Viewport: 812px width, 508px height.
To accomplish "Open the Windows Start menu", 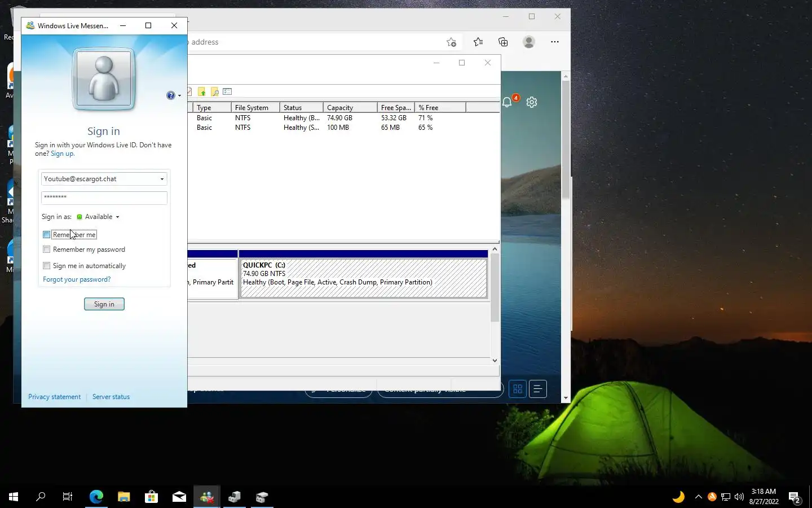I will [14, 497].
